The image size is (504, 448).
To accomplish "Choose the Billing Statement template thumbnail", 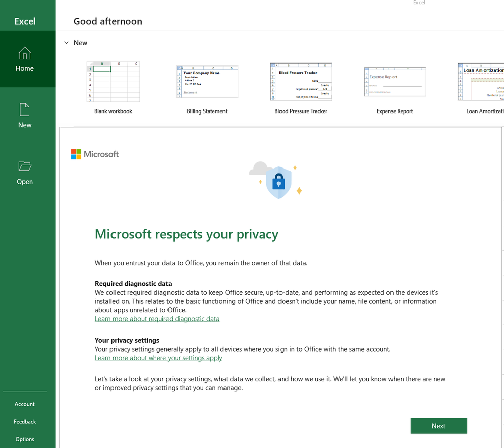I will pos(207,82).
